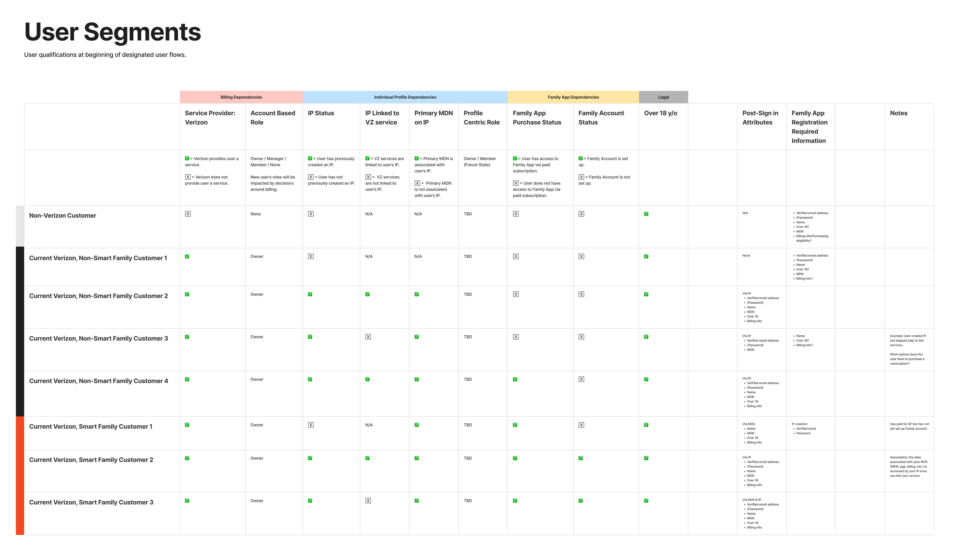Click IP Status X box for Smart Family Customer 1
The image size is (957, 560).
311,425
